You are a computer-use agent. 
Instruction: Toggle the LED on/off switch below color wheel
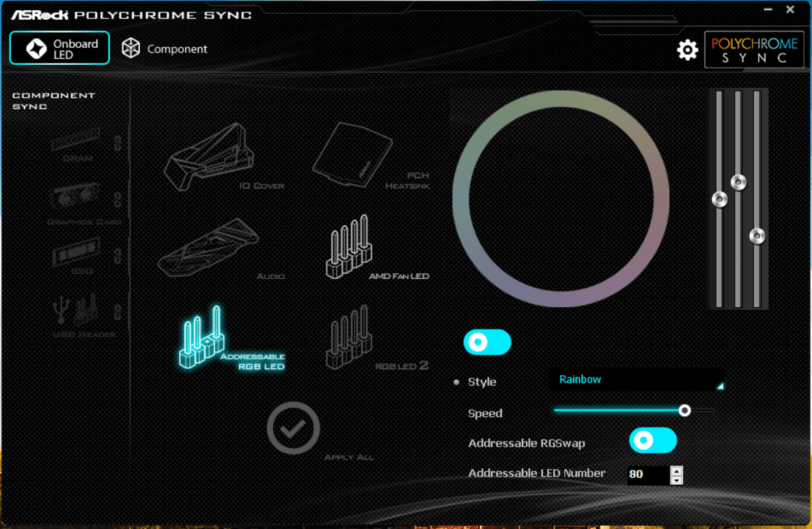[x=488, y=342]
